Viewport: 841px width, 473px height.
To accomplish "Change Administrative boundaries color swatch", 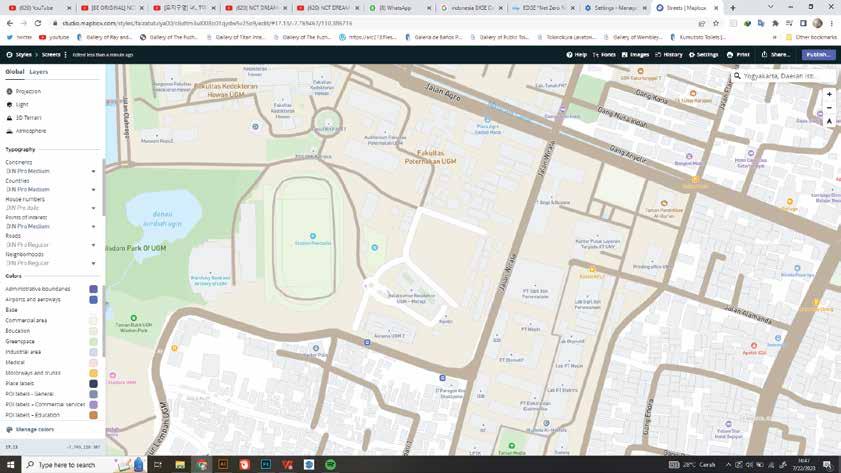I will click(x=93, y=289).
